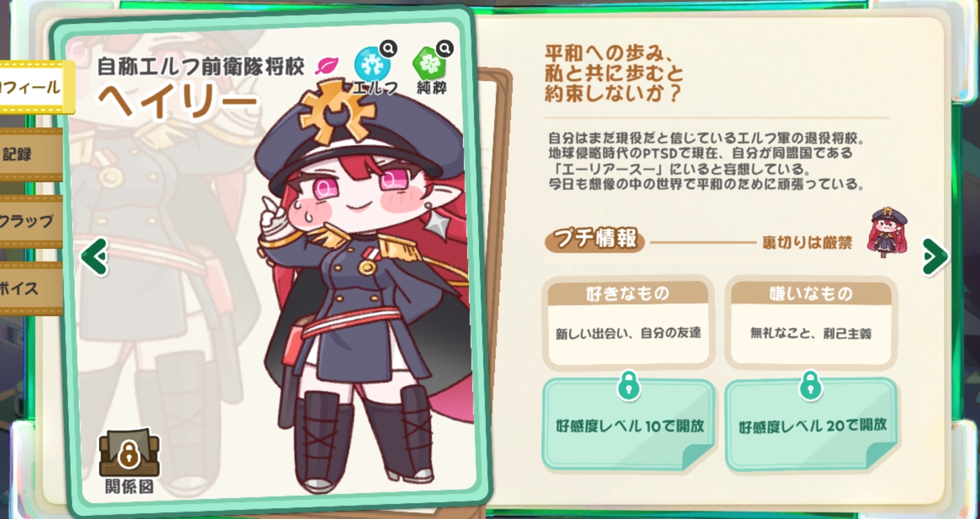This screenshot has width=980, height=519.
Task: Click the green 純粋 attribute icon
Action: pyautogui.click(x=429, y=65)
